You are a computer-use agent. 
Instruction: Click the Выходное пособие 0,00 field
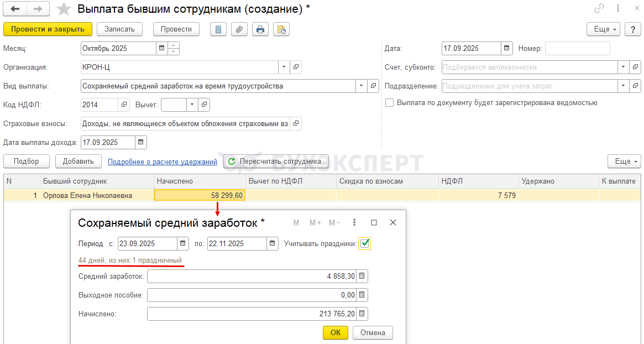pos(252,295)
